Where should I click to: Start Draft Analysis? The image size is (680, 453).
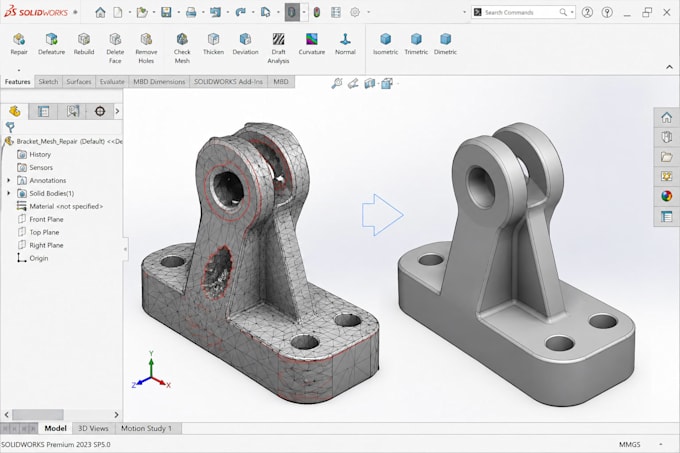[278, 39]
